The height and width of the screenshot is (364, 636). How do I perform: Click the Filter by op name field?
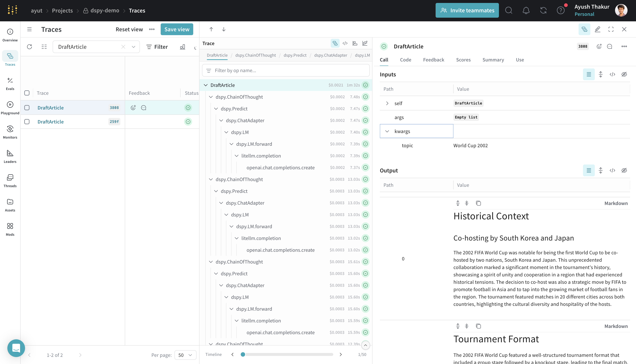click(286, 70)
